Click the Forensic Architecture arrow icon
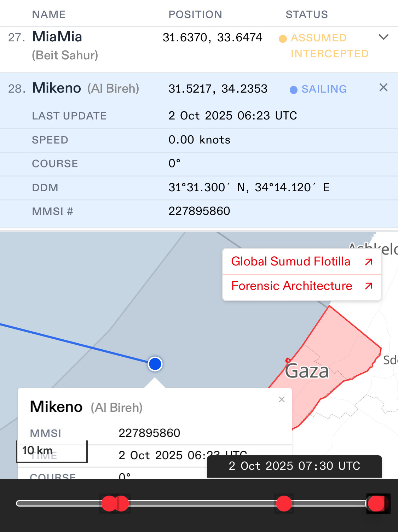The image size is (398, 532). point(369,286)
